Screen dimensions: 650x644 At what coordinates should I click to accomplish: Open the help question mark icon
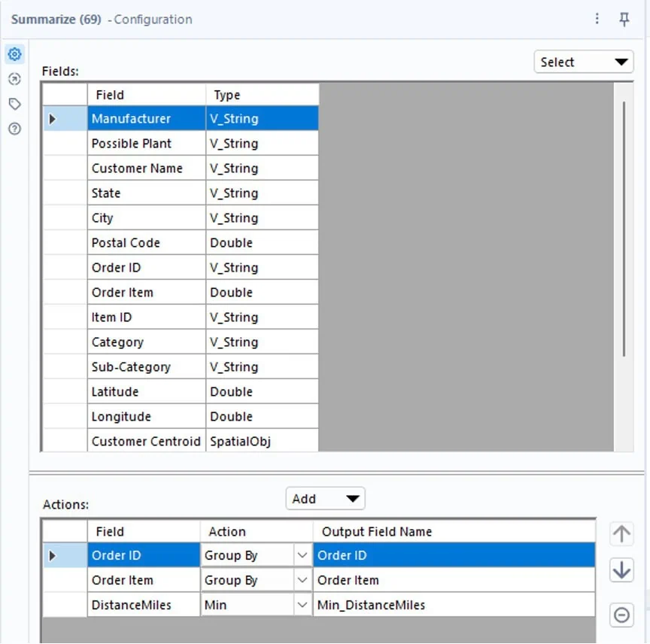pyautogui.click(x=14, y=129)
